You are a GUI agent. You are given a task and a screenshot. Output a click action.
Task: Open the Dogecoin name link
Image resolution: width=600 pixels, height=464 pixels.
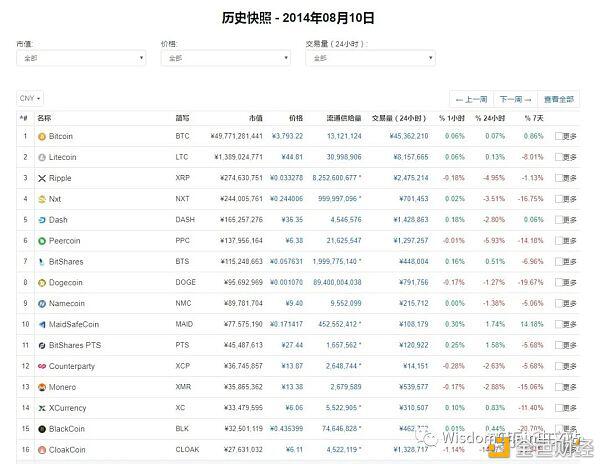pos(66,283)
